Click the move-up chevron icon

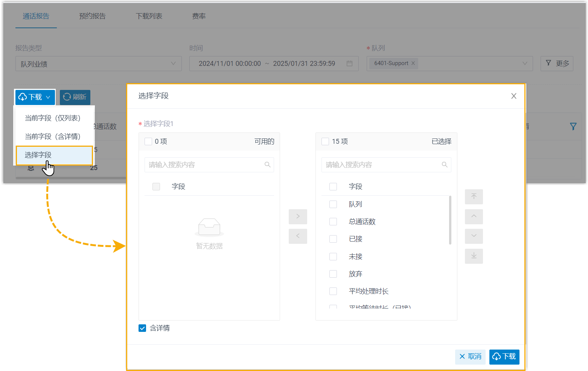(474, 216)
